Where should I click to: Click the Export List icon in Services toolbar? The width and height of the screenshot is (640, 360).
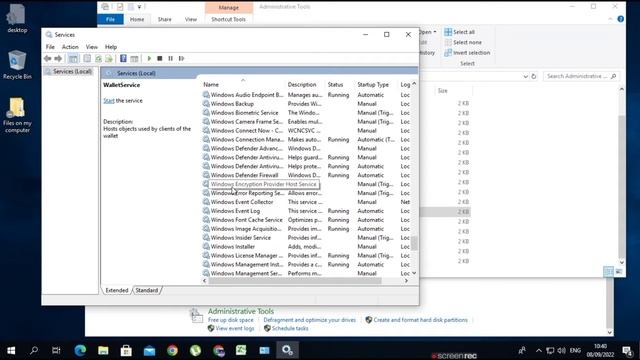[109, 58]
